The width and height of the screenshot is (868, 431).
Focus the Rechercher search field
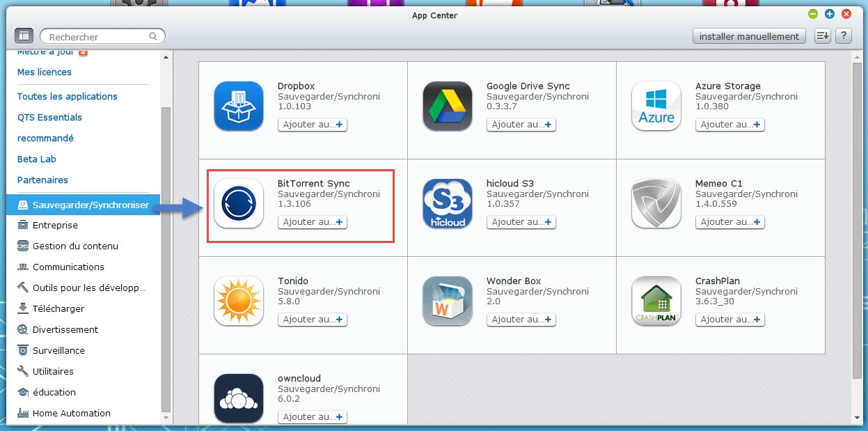coord(102,36)
